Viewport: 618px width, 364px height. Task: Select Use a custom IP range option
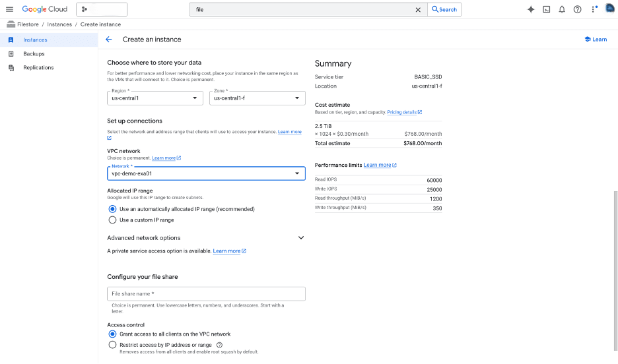(x=112, y=220)
